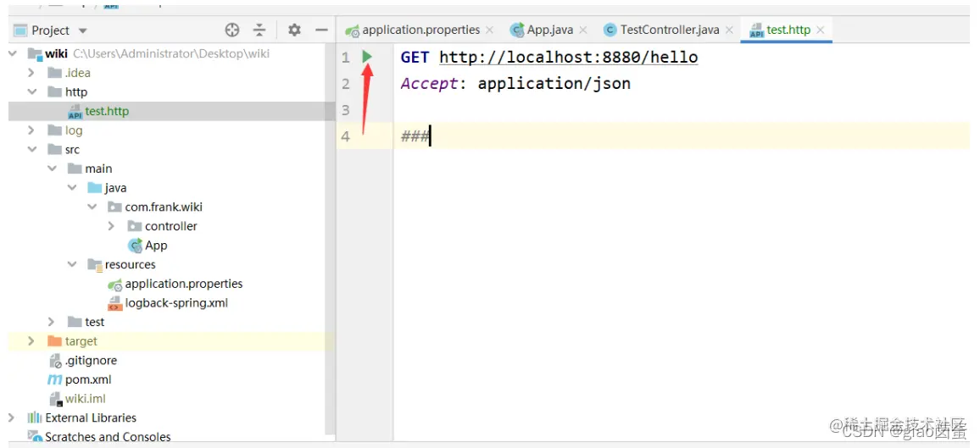Collapse the com.frank.wiki package

click(92, 207)
